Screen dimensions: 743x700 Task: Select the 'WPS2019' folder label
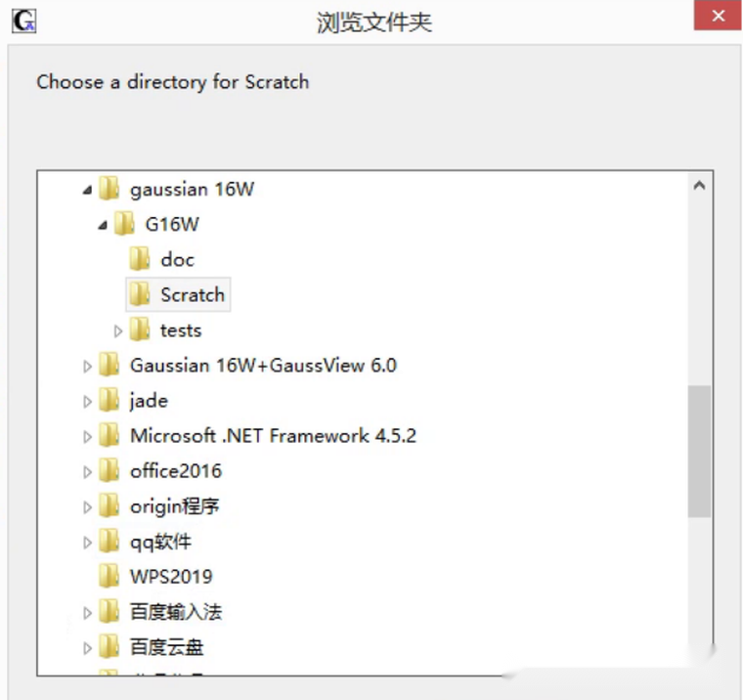tap(171, 577)
